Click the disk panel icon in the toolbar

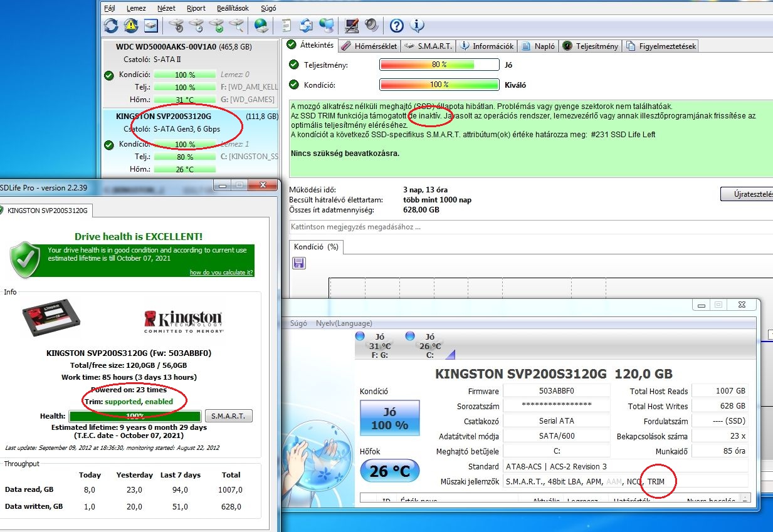[x=150, y=26]
